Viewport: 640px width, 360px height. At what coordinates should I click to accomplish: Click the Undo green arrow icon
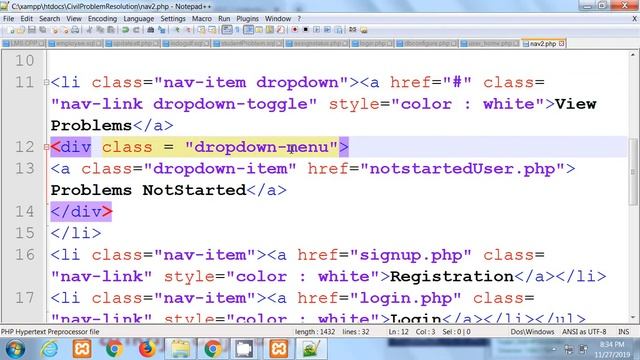point(125,30)
